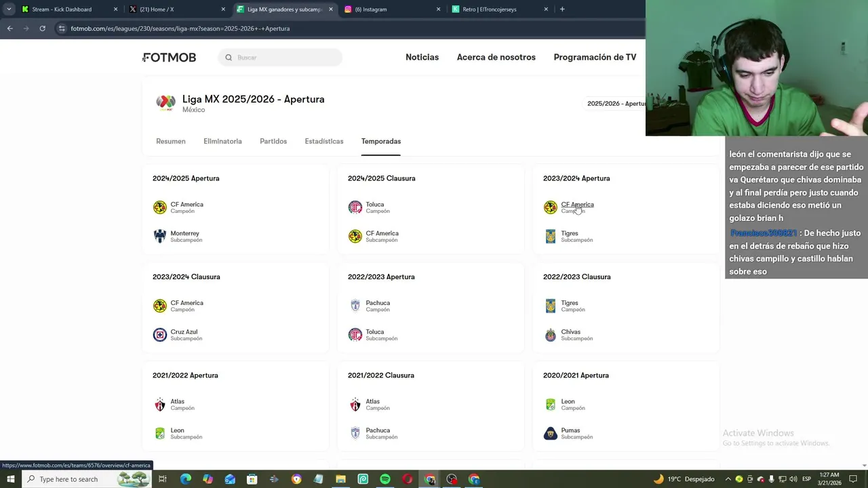
Task: Click the 2021/2022 Clausura heading
Action: (x=381, y=375)
